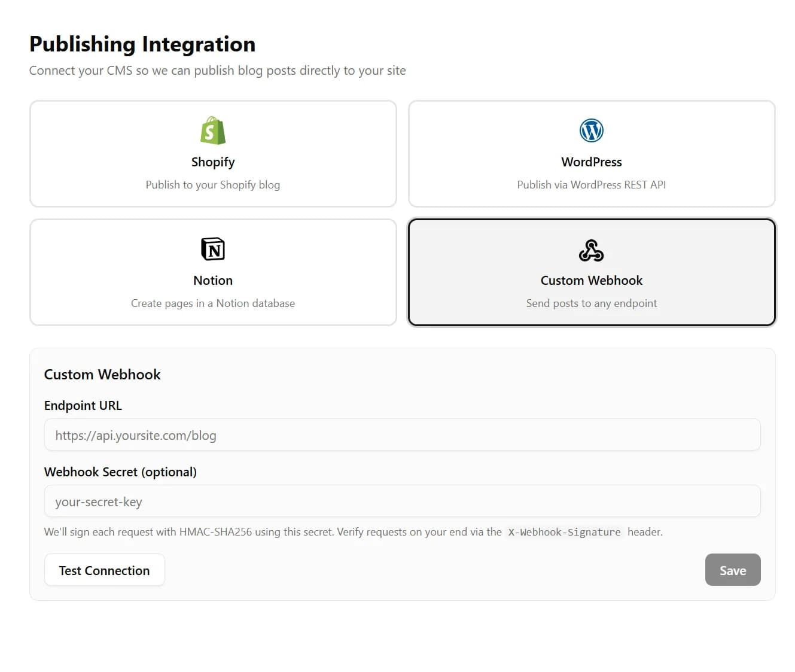Select the Custom Webhook integration card
This screenshot has height=672, width=795.
[x=591, y=272]
